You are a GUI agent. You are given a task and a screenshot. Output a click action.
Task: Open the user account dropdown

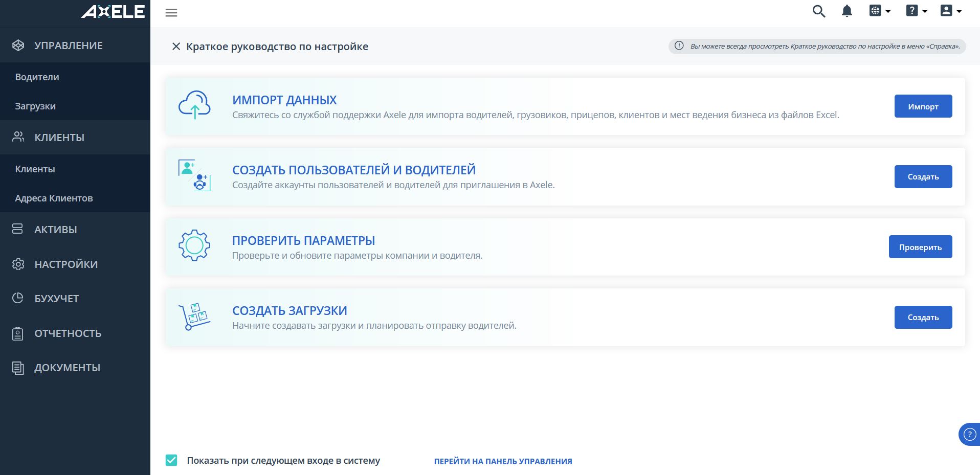951,11
